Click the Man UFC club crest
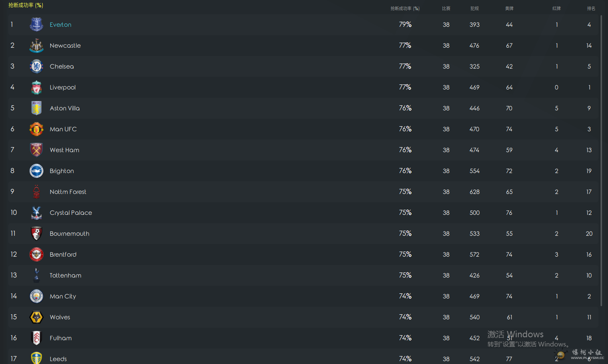Image resolution: width=608 pixels, height=364 pixels. [36, 129]
